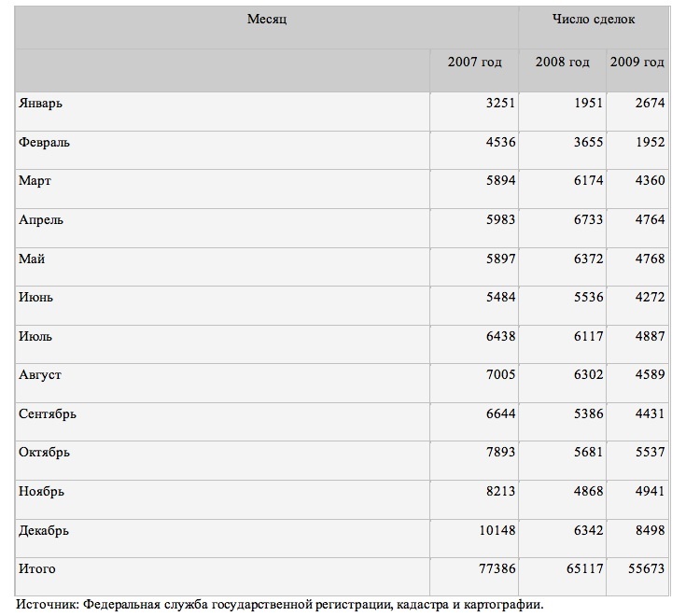This screenshot has height=616, width=700.
Task: Click the total value 55673
Action: [x=644, y=568]
